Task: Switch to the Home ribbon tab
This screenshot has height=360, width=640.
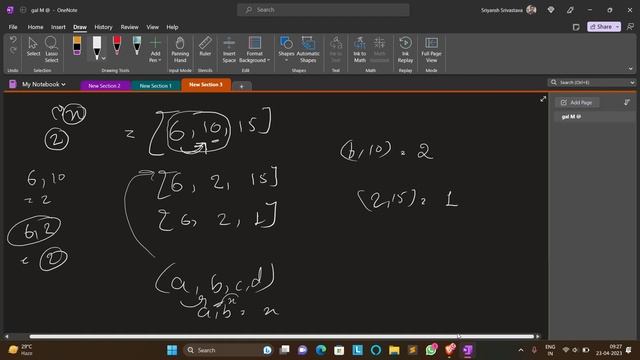Action: 35,27
